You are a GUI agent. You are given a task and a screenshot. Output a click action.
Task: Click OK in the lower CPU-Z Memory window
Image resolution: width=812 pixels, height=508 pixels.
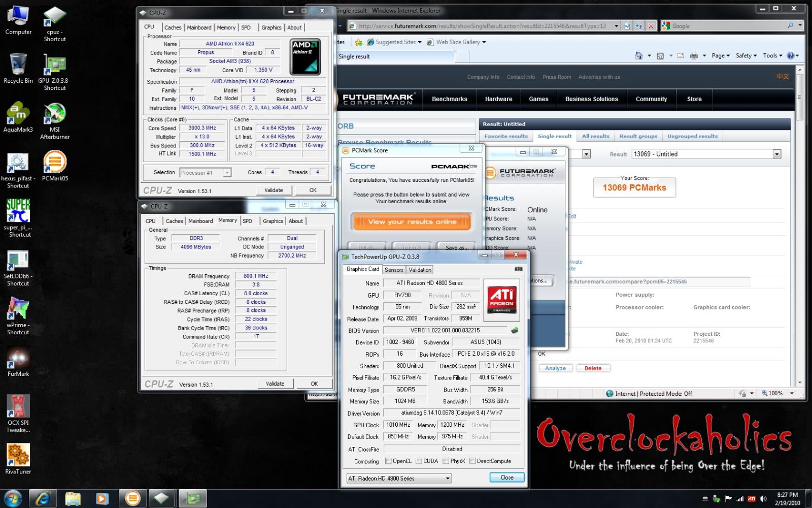click(x=314, y=384)
